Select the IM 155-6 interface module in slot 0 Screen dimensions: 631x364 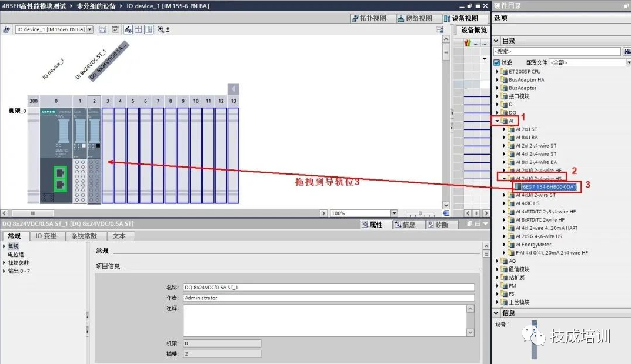click(x=56, y=155)
